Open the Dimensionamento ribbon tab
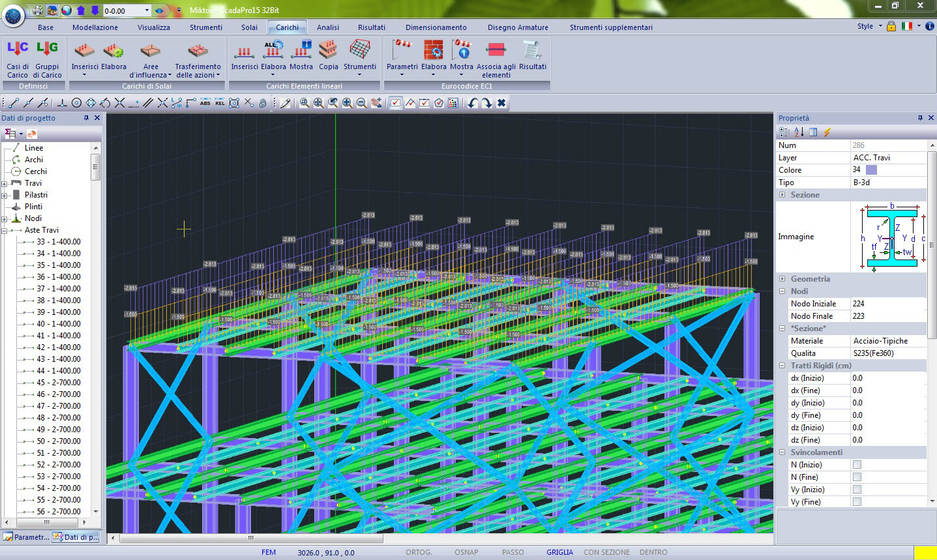Viewport: 937px width, 560px height. coord(436,27)
